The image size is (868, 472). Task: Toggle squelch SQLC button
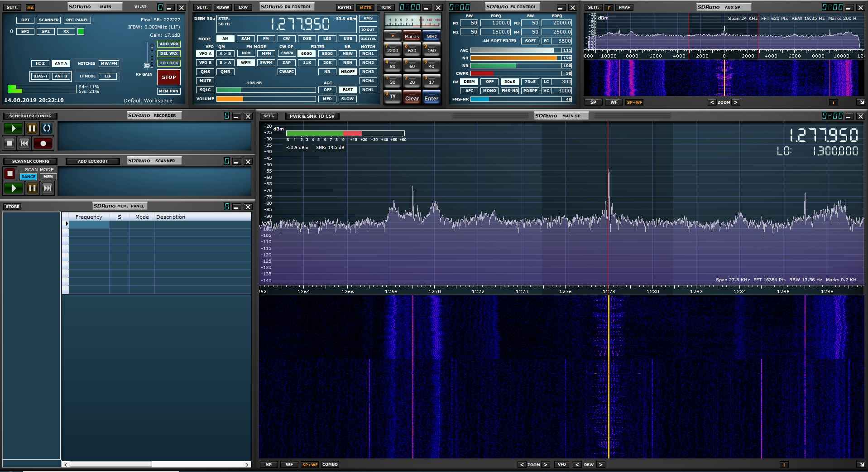click(205, 90)
